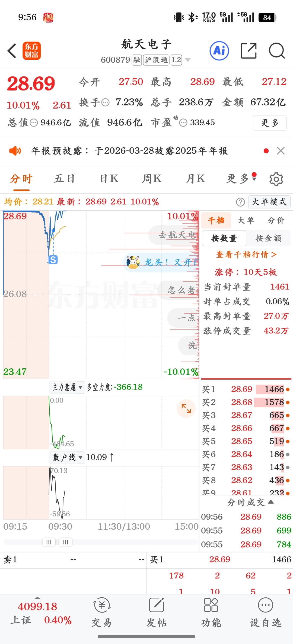Tap 上证 4099.18 index bar
This screenshot has width=293, height=644.
point(41,613)
